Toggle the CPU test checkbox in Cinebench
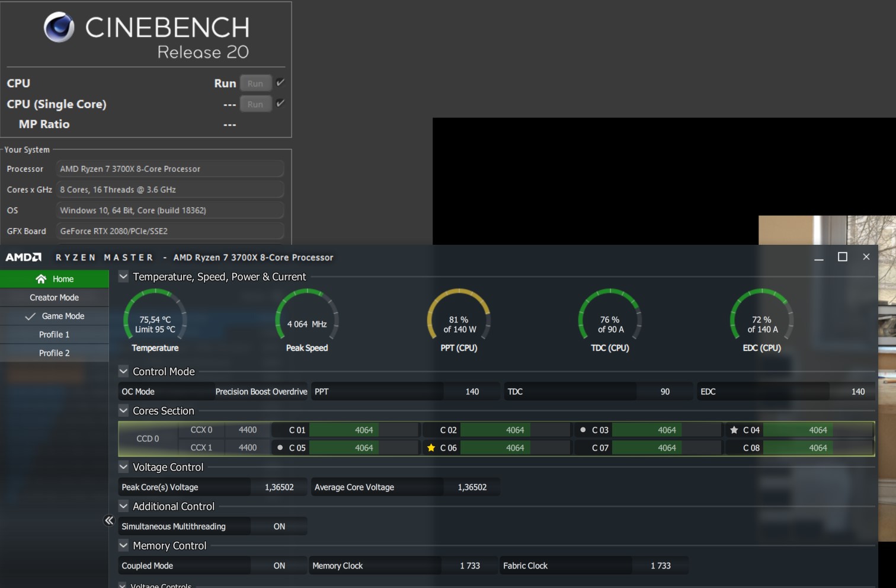This screenshot has height=588, width=896. pyautogui.click(x=280, y=82)
